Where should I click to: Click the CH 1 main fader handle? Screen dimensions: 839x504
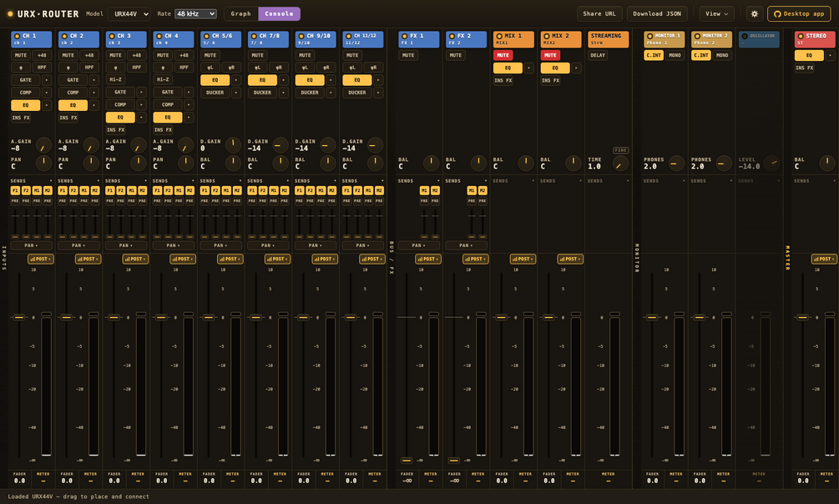(x=18, y=317)
